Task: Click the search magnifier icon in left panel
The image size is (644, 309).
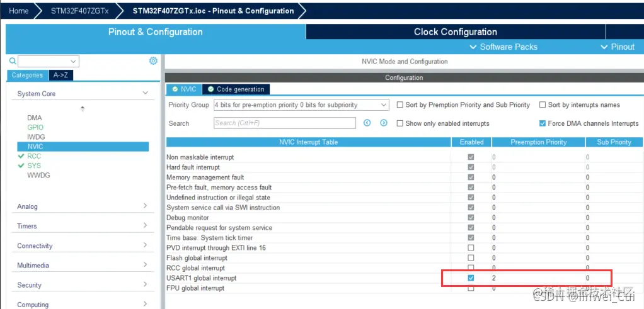Action: (13, 61)
